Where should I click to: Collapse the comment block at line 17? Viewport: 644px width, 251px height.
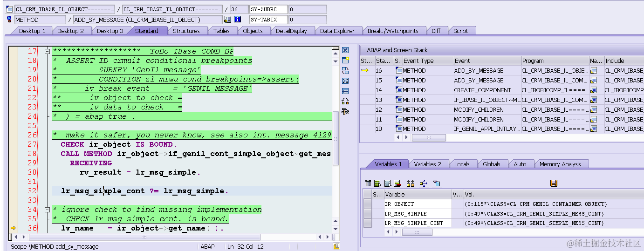tap(47, 51)
